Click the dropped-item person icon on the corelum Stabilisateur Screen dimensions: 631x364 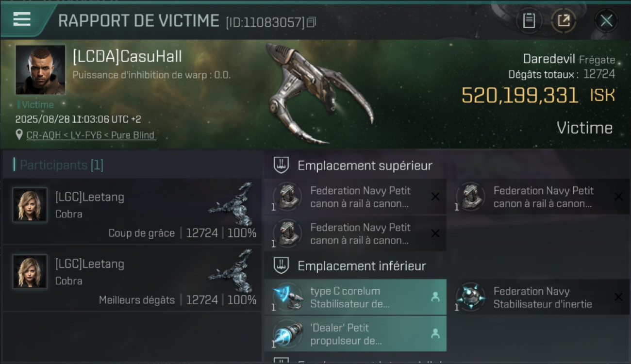coord(435,297)
